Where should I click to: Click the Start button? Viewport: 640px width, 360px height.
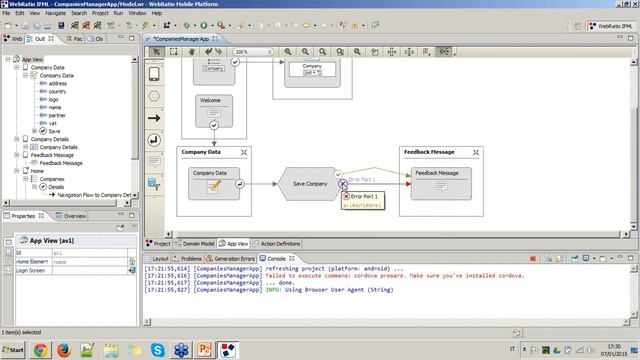pyautogui.click(x=13, y=350)
